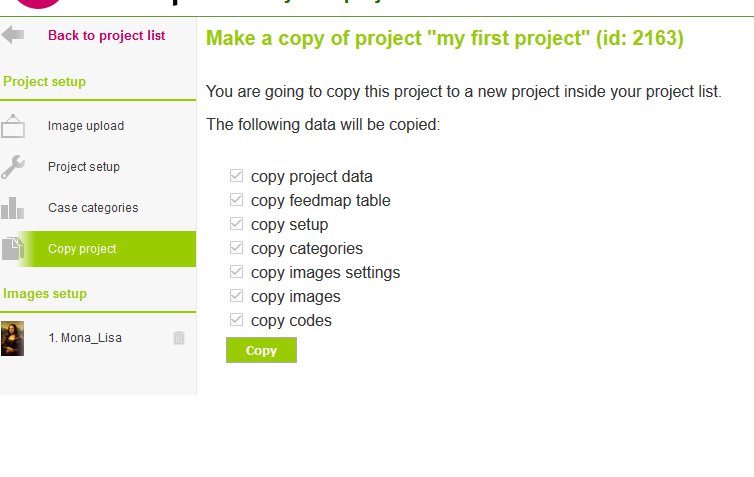
Task: Click the pink logo circle at top
Action: [38, 4]
